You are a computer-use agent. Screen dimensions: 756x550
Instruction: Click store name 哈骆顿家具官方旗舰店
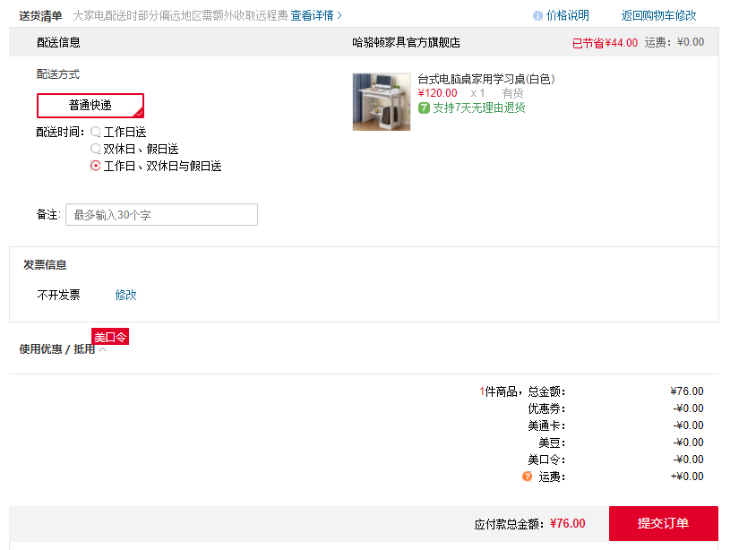(x=406, y=42)
